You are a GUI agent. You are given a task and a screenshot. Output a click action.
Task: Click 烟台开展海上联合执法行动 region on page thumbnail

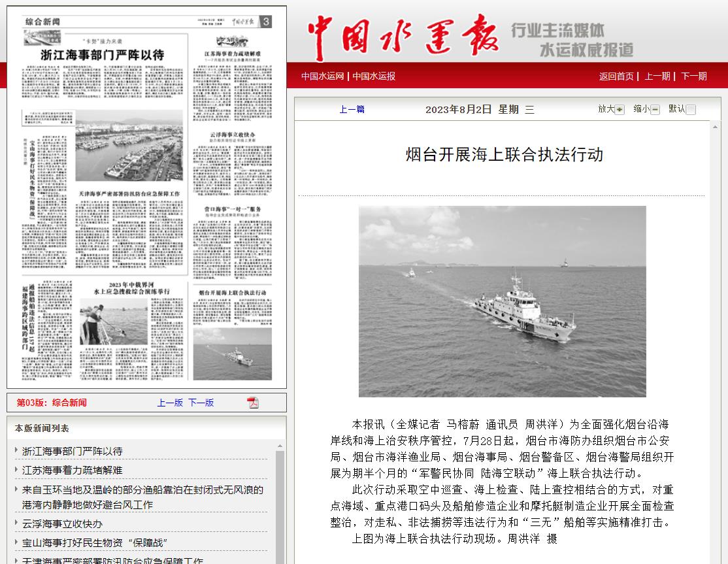(233, 335)
